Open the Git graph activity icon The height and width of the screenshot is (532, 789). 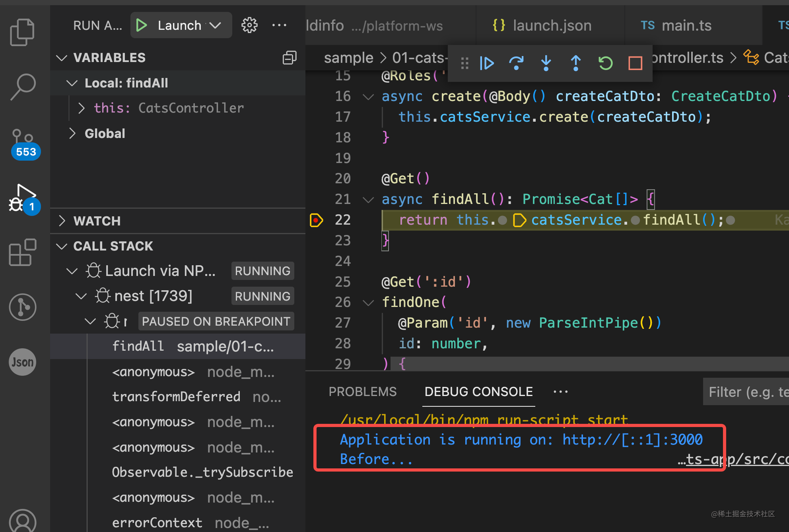click(23, 307)
